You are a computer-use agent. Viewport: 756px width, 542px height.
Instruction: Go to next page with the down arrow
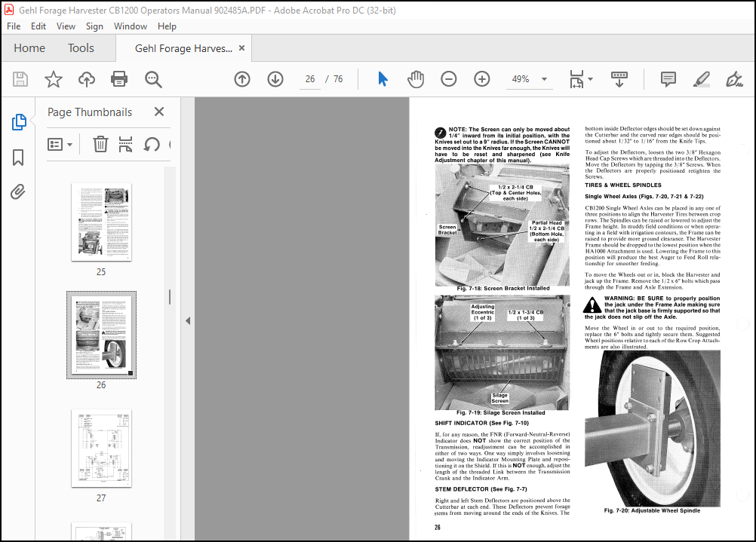[x=275, y=79]
